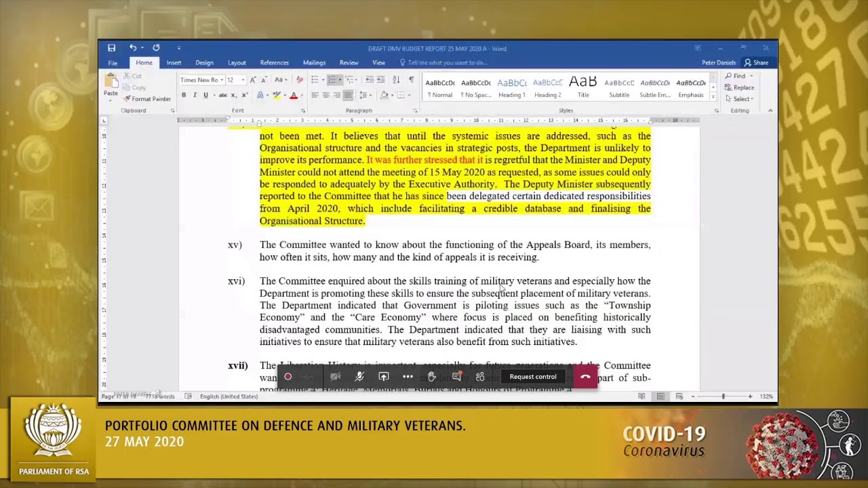Screen dimensions: 868x488
Task: Open more actions ellipsis in meeting bar
Action: pos(408,377)
